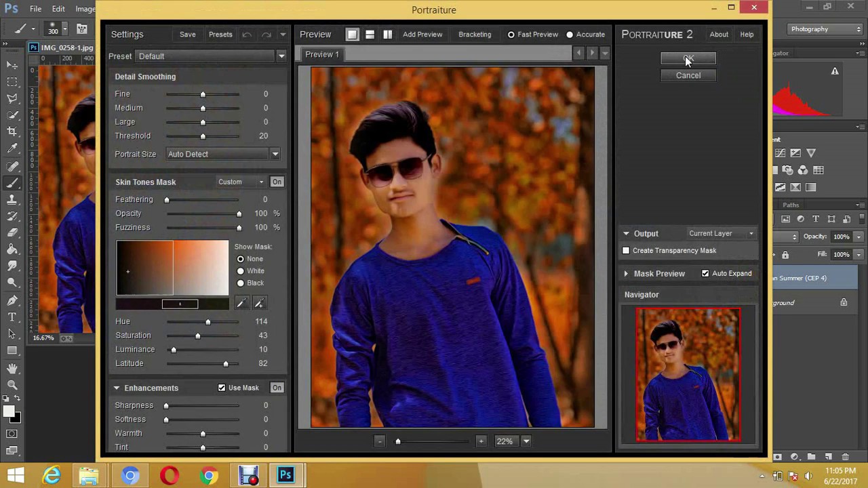Open the Portrait Size Auto Detect dropdown

pyautogui.click(x=223, y=154)
